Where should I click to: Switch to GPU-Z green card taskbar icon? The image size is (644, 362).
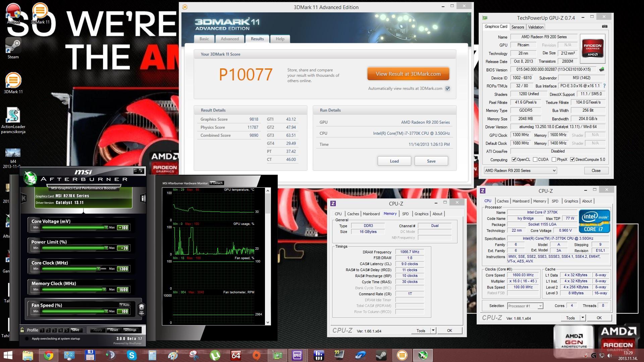(277, 355)
